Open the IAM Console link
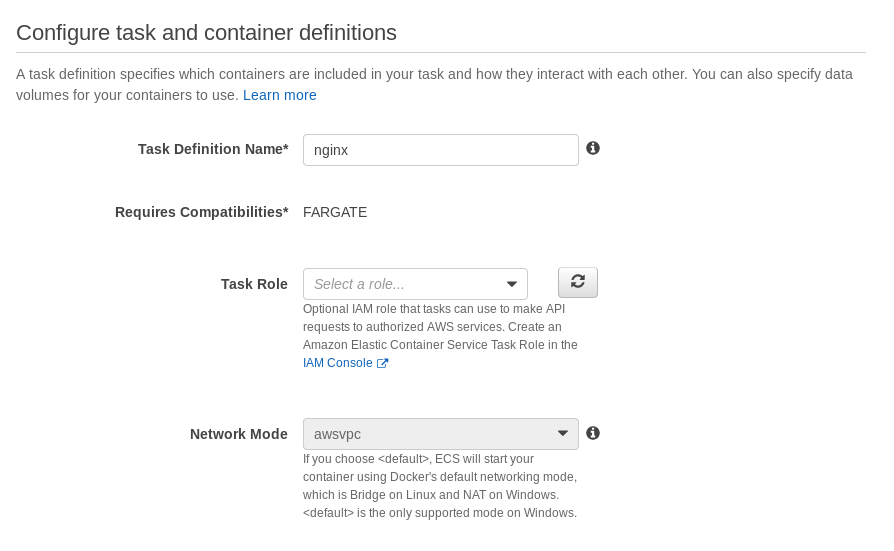 point(337,363)
